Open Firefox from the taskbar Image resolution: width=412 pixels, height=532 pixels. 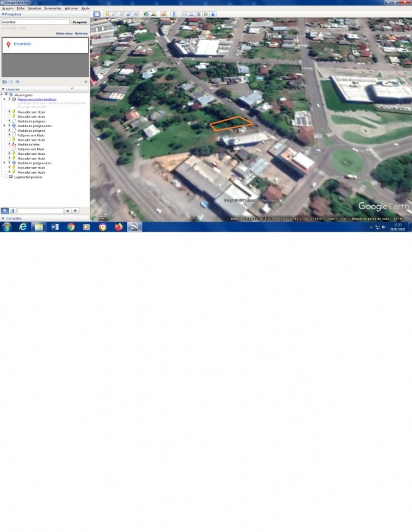tap(118, 227)
